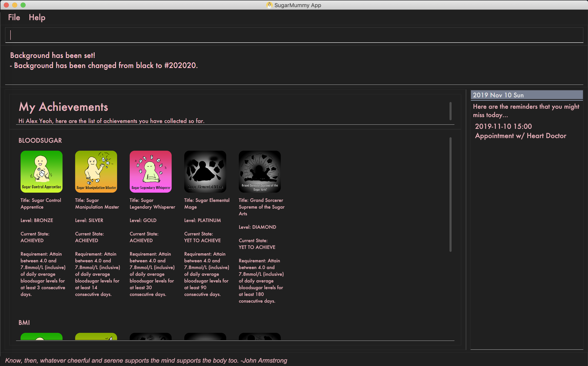Click the John Armstrong quote in footer
588x366 pixels.
146,360
